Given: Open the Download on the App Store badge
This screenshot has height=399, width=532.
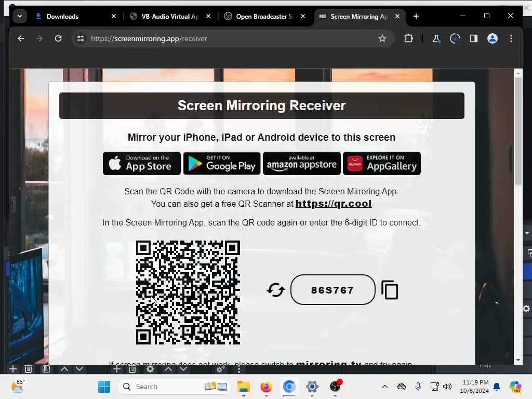Looking at the screenshot, I should tap(142, 164).
